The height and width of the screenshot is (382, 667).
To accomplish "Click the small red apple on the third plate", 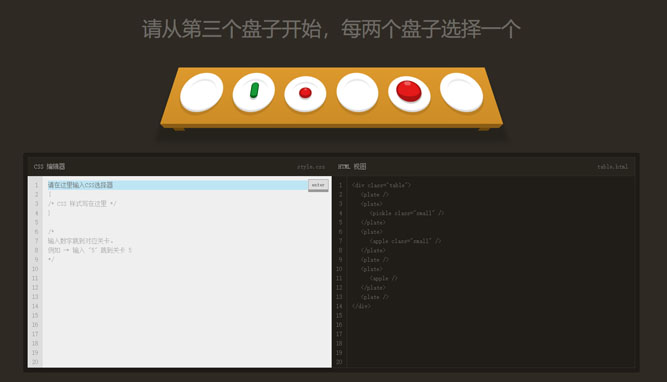I will [305, 92].
